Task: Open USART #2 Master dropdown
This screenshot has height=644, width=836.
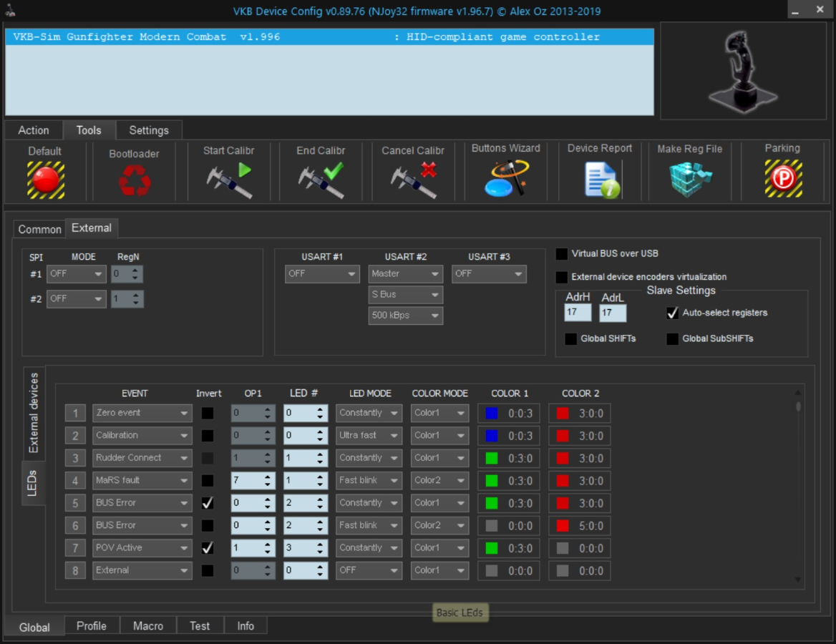Action: pos(405,274)
